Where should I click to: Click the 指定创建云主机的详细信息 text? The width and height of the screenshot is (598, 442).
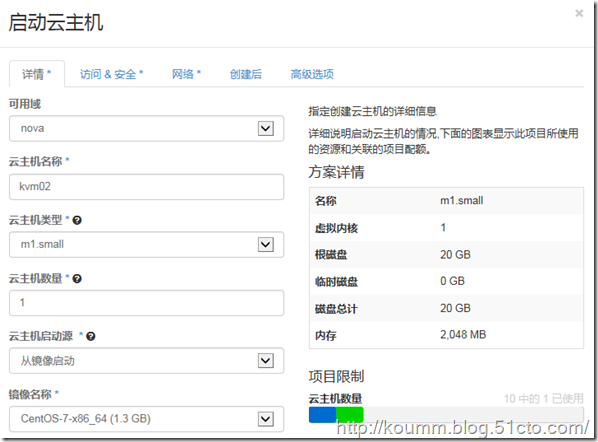372,111
